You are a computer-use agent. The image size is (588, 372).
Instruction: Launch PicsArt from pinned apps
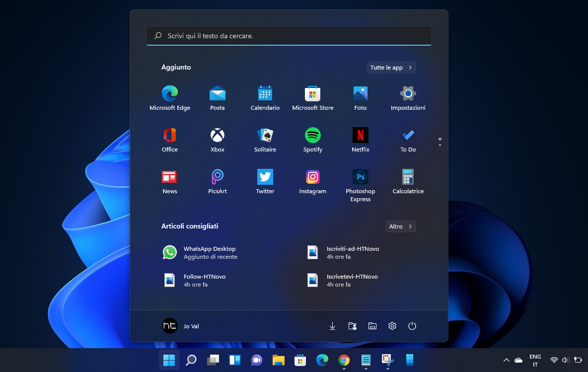point(217,182)
